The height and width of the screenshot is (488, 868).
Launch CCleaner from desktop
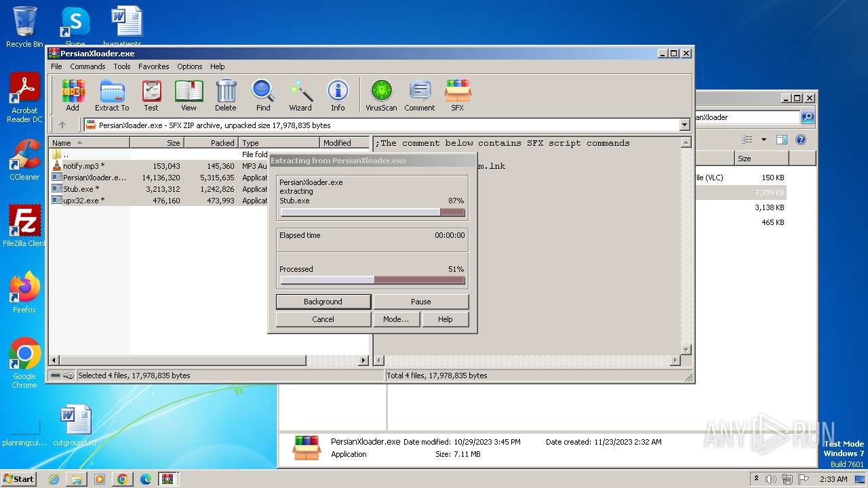pyautogui.click(x=24, y=160)
